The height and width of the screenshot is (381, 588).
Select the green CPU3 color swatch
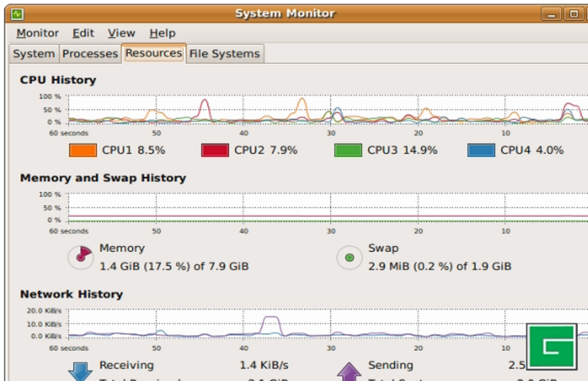tap(348, 151)
